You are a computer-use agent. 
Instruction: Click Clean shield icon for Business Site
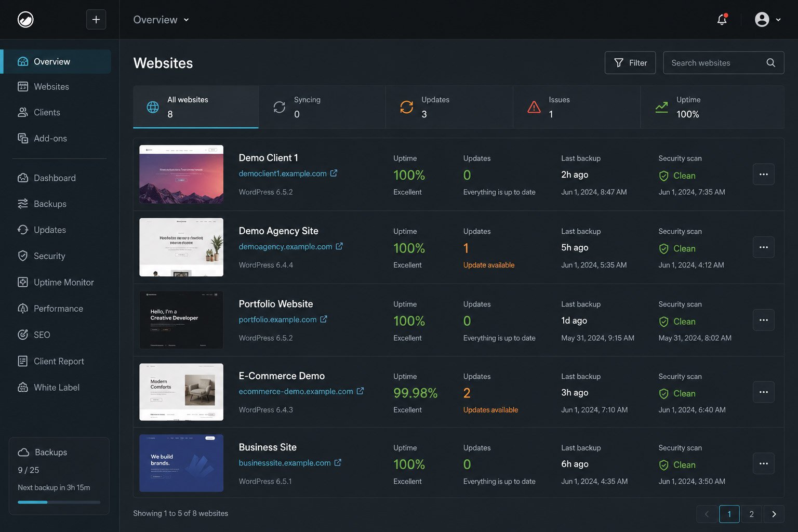pyautogui.click(x=663, y=465)
